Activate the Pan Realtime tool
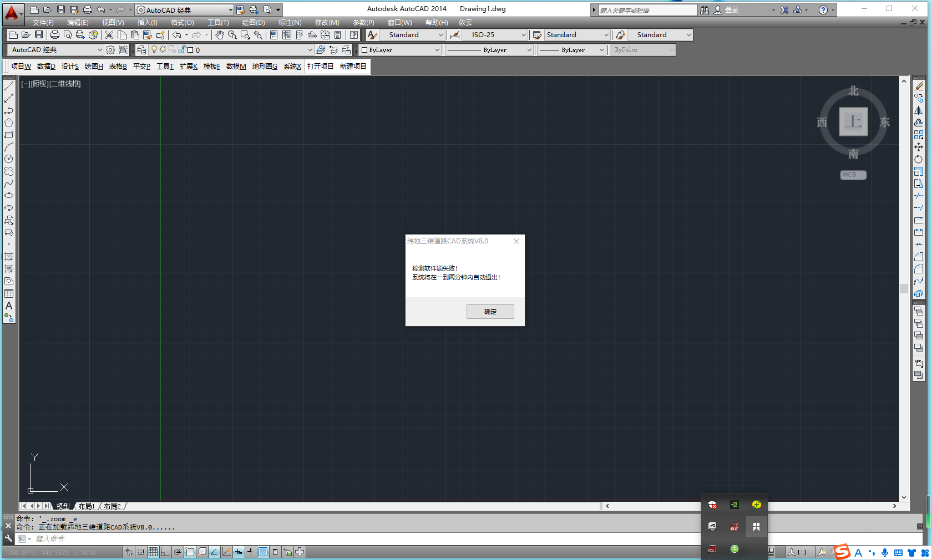The width and height of the screenshot is (932, 560). [220, 35]
